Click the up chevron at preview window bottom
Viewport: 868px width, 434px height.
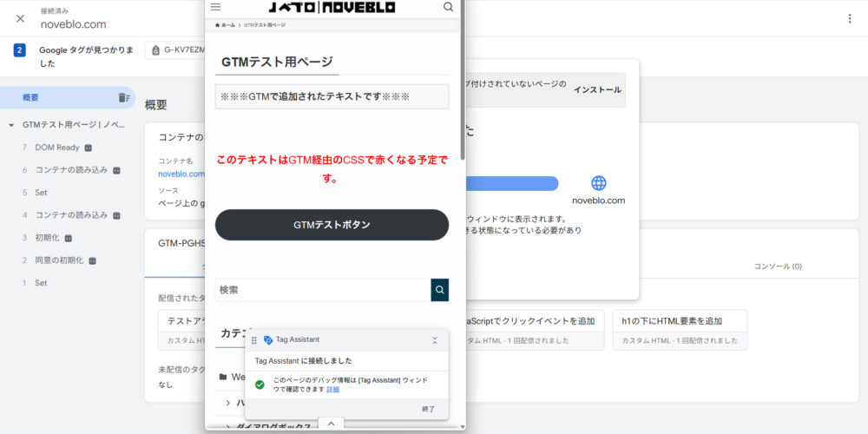[x=330, y=424]
